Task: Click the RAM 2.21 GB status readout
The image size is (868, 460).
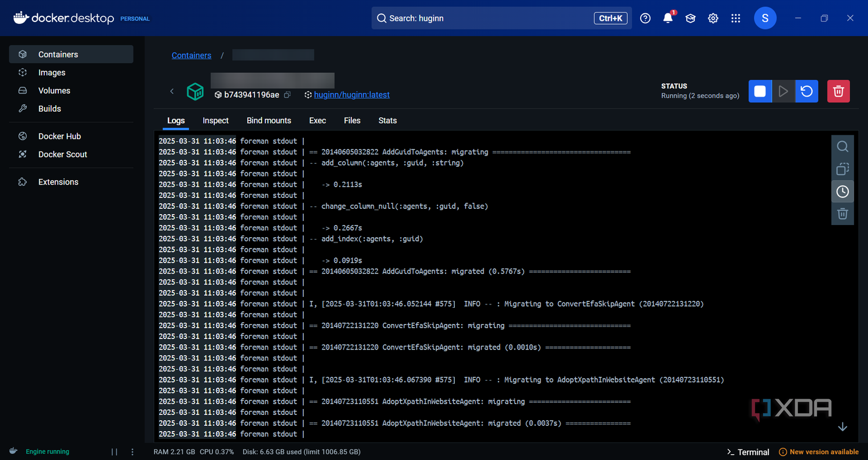Action: [x=175, y=452]
